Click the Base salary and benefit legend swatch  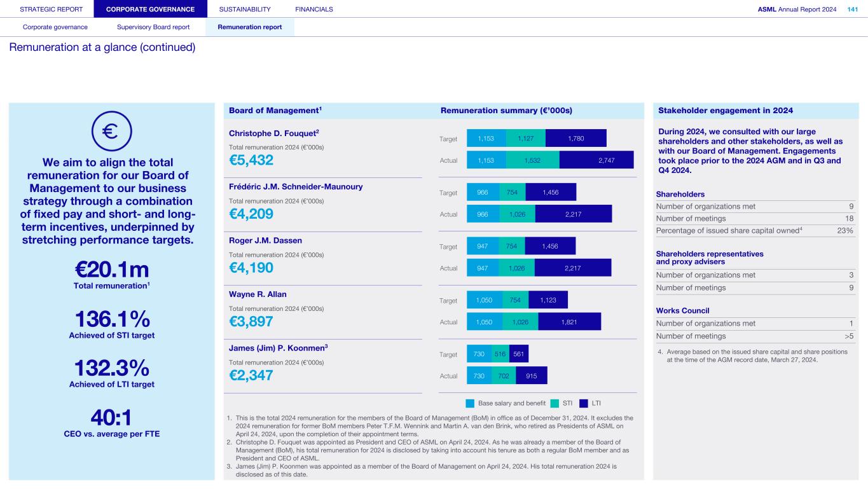click(471, 403)
